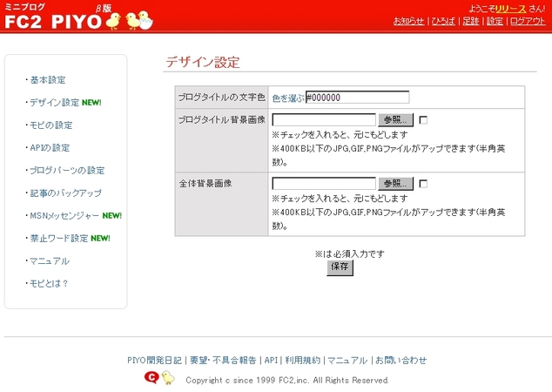Open マニュアル in the sidebar
This screenshot has height=392, width=552.
[x=50, y=261]
